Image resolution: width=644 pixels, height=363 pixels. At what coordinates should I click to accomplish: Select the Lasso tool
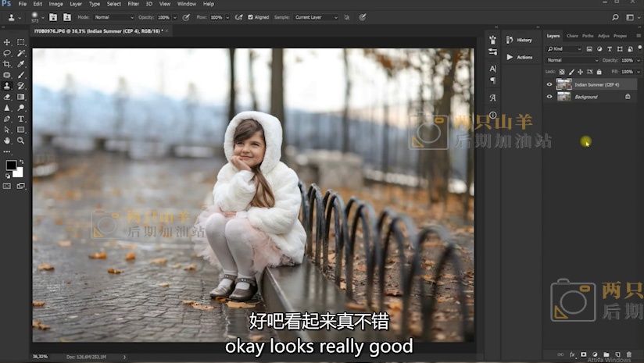pyautogui.click(x=7, y=53)
